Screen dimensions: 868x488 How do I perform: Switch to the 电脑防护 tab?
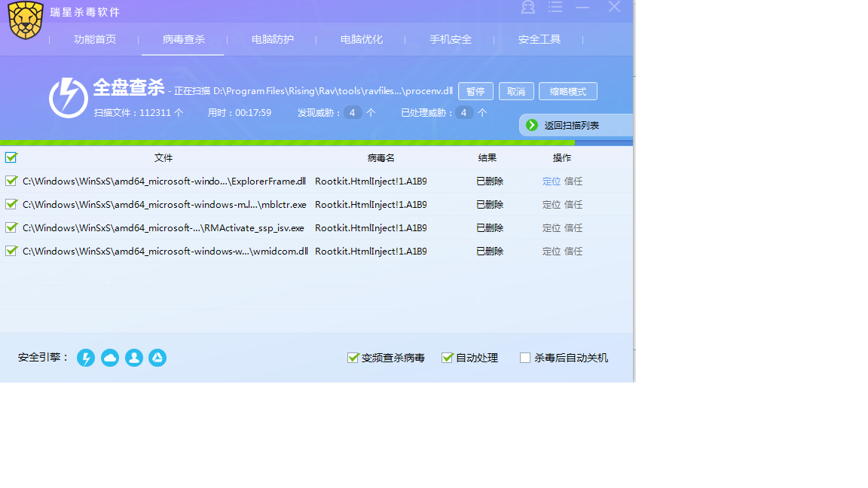point(272,39)
